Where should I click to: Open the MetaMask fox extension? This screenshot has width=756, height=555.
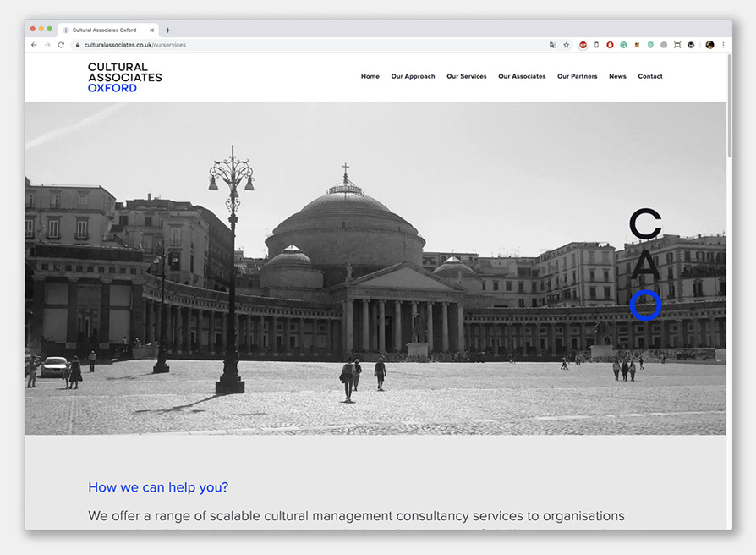[x=637, y=45]
